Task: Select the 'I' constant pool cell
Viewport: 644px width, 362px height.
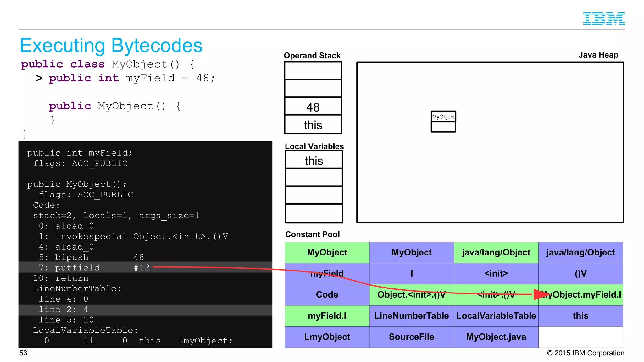Action: click(412, 274)
